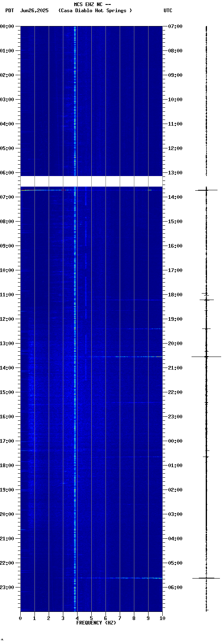This screenshot has width=224, height=644.
Task: Click the PDT '06:00' time label
Action: pyautogui.click(x=7, y=173)
